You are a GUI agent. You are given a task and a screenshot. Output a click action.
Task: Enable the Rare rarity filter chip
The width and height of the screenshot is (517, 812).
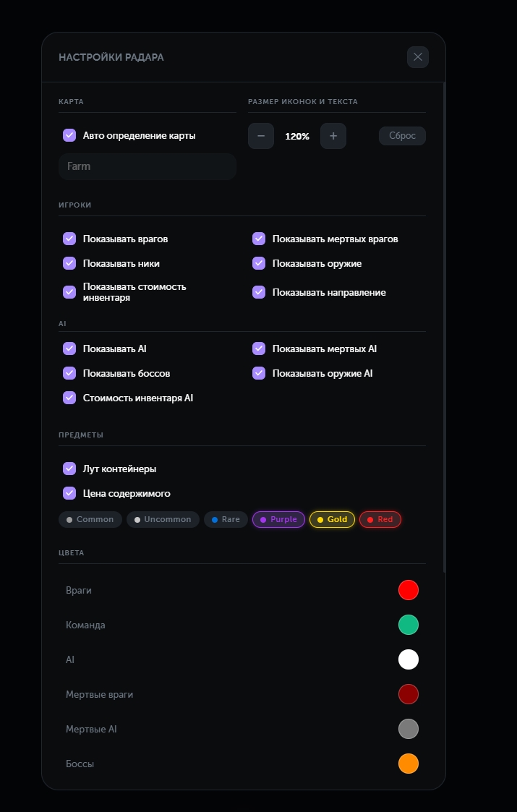(x=226, y=519)
